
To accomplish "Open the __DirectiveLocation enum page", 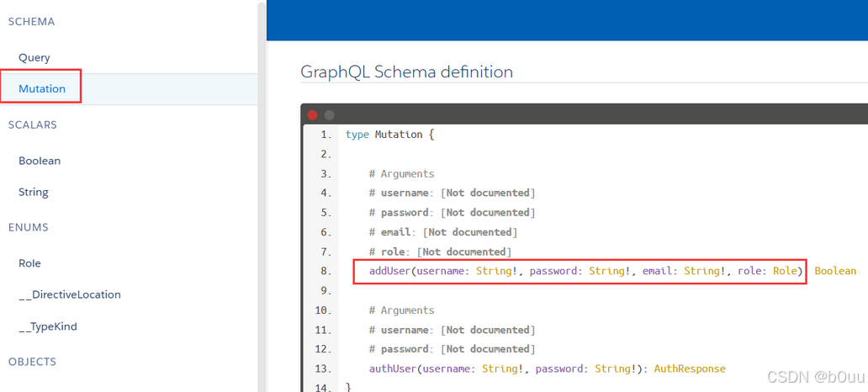I will (69, 294).
